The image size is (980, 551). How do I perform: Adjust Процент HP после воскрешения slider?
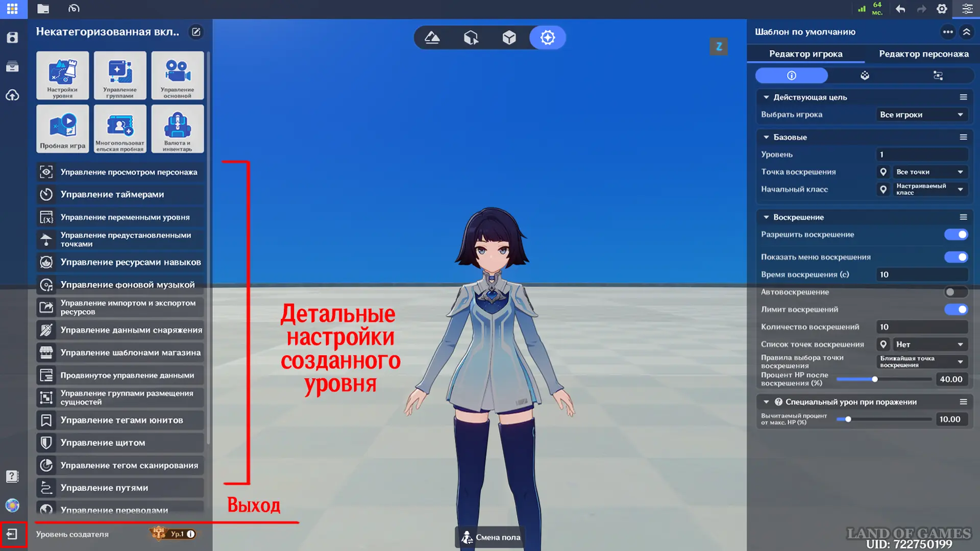874,379
